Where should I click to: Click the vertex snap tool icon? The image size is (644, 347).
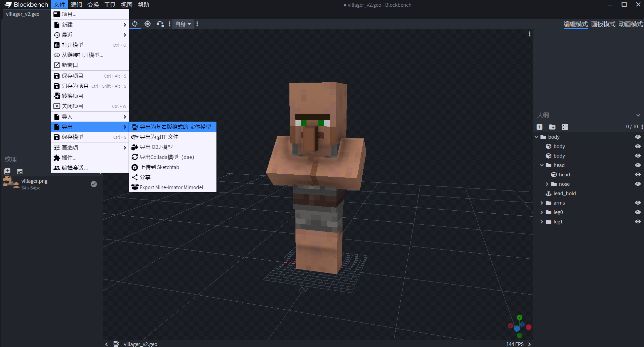coord(160,24)
